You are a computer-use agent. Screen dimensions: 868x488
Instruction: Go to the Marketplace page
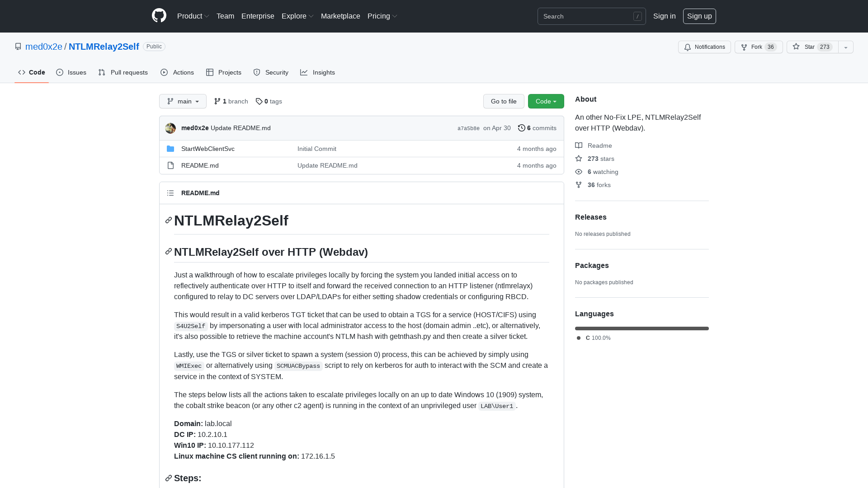point(340,16)
